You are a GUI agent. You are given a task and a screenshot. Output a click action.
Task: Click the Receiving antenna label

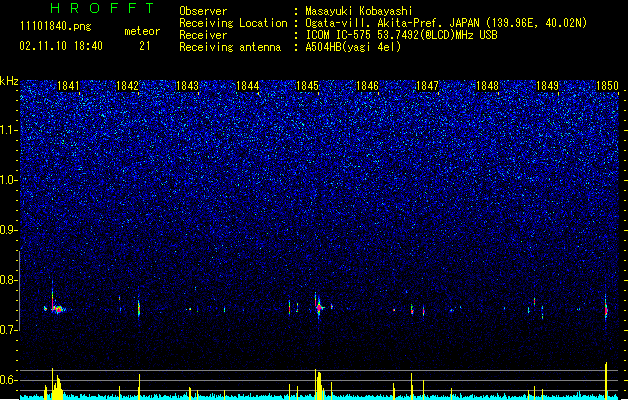click(x=230, y=47)
